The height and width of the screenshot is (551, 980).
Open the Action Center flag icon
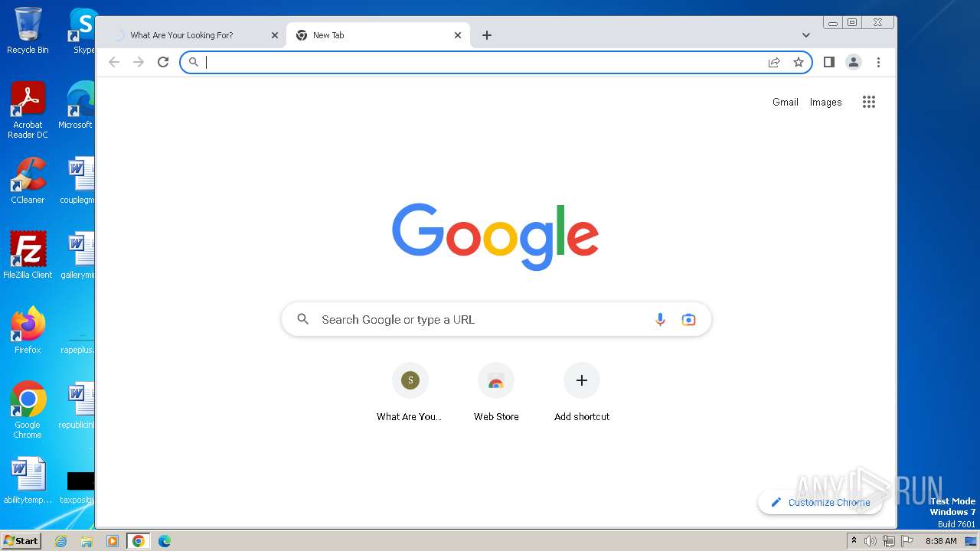907,540
